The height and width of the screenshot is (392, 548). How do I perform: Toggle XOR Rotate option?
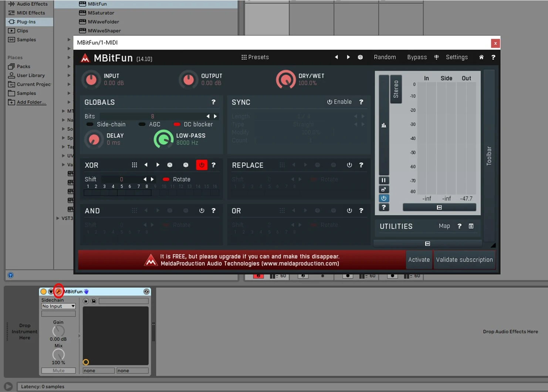click(177, 179)
